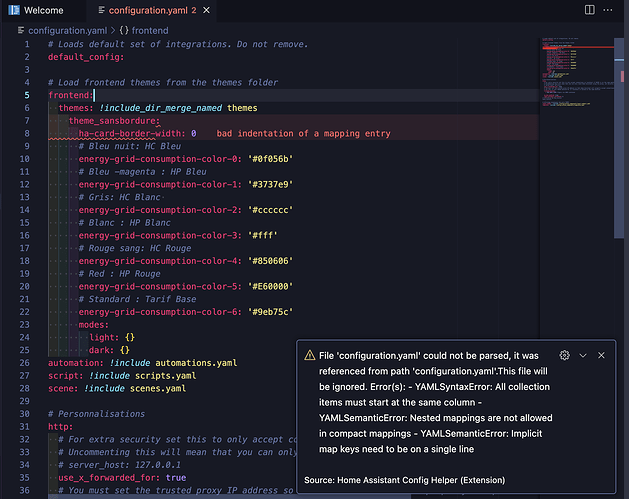Dismiss the parse error notification

pos(601,355)
